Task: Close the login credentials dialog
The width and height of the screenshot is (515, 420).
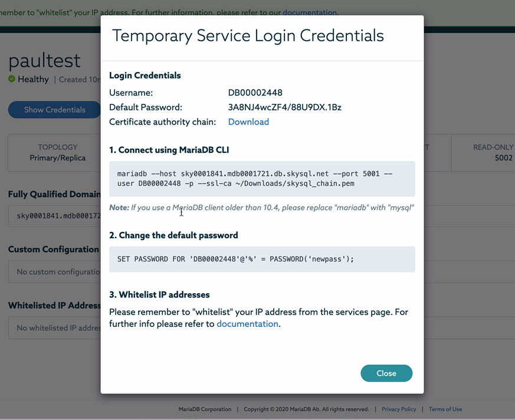Action: click(386, 373)
